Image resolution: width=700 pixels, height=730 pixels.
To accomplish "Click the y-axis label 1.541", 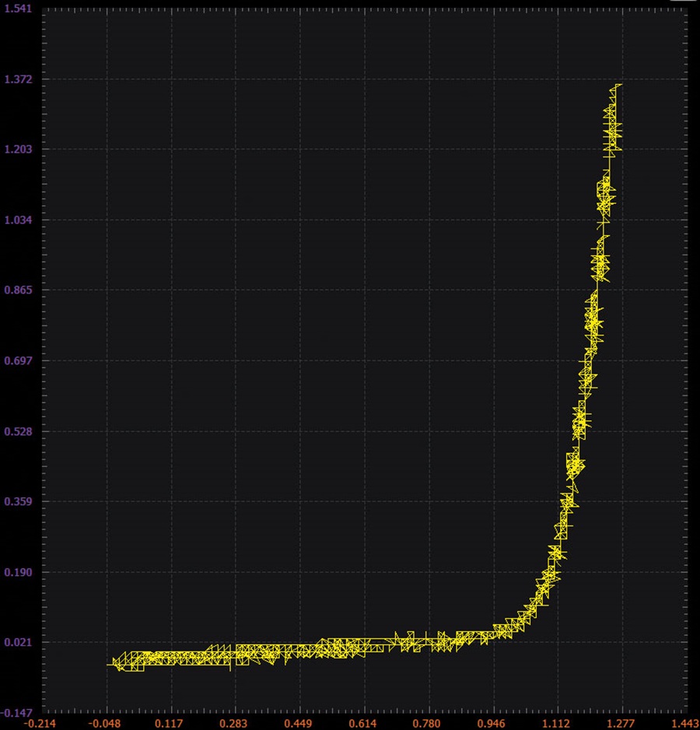I will tap(18, 9).
